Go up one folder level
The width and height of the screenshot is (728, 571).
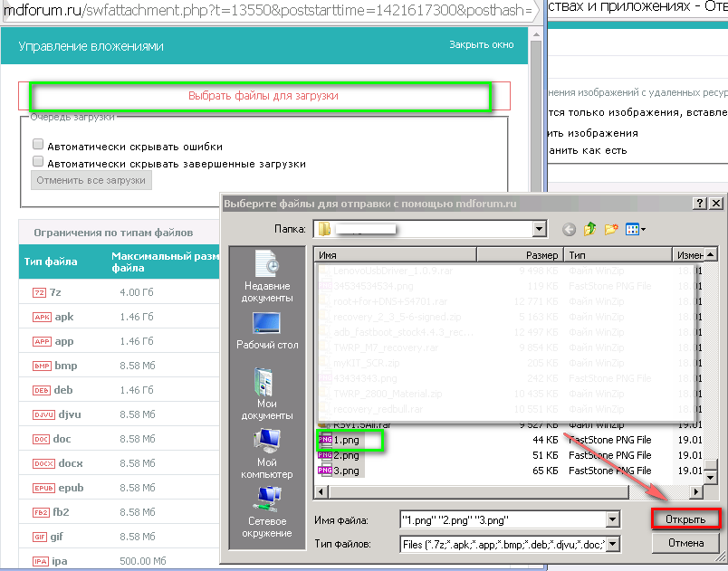pos(590,230)
